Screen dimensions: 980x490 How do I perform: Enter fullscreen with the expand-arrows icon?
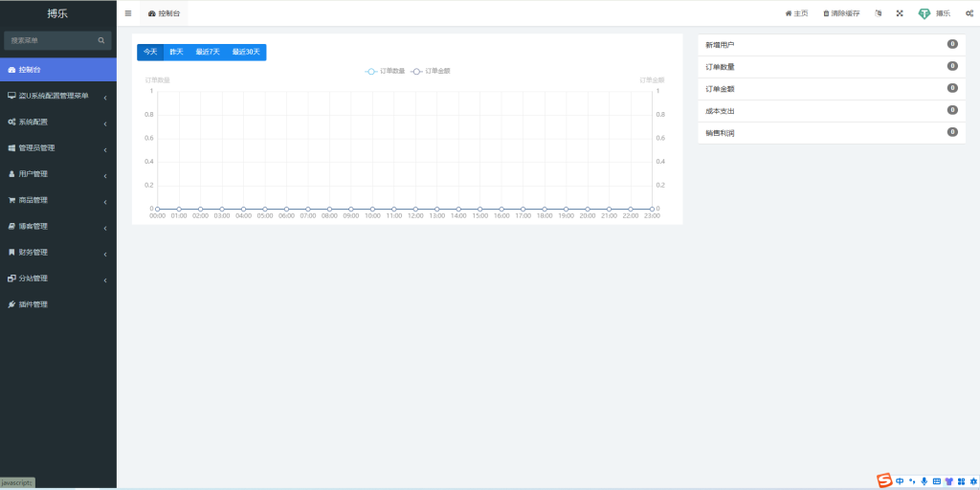click(x=900, y=13)
